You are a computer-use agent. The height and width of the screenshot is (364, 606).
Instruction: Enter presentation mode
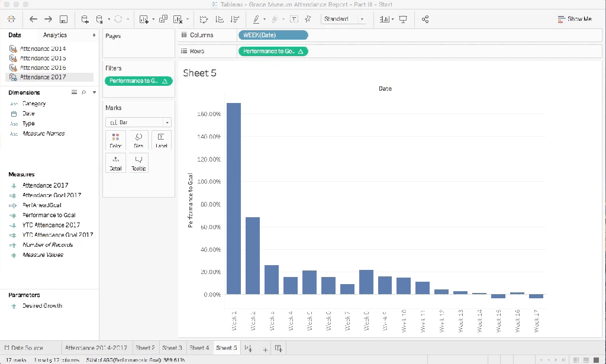coord(403,19)
